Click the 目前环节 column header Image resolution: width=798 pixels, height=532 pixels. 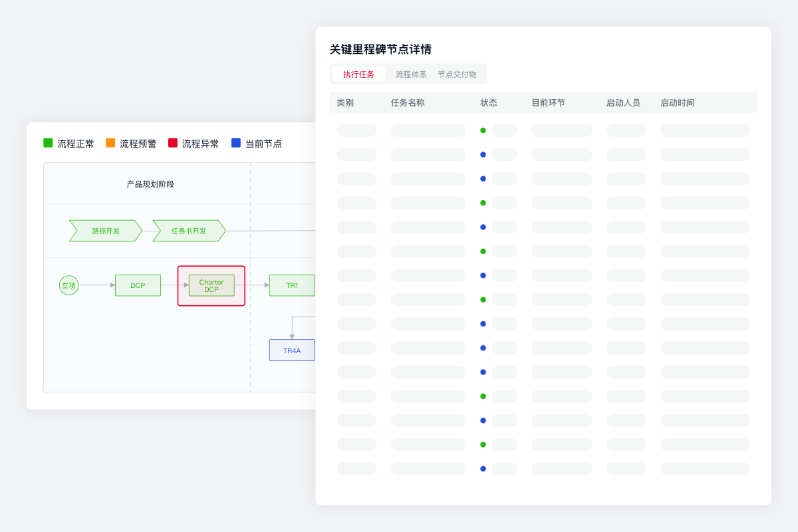tap(548, 103)
